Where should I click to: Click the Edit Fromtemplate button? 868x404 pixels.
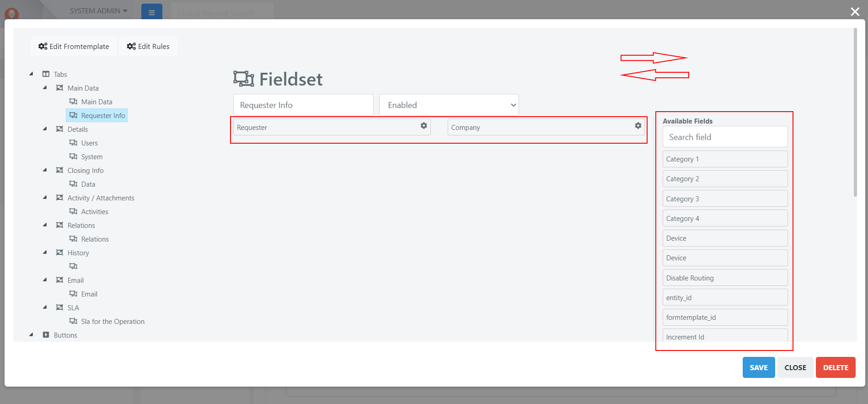point(74,46)
